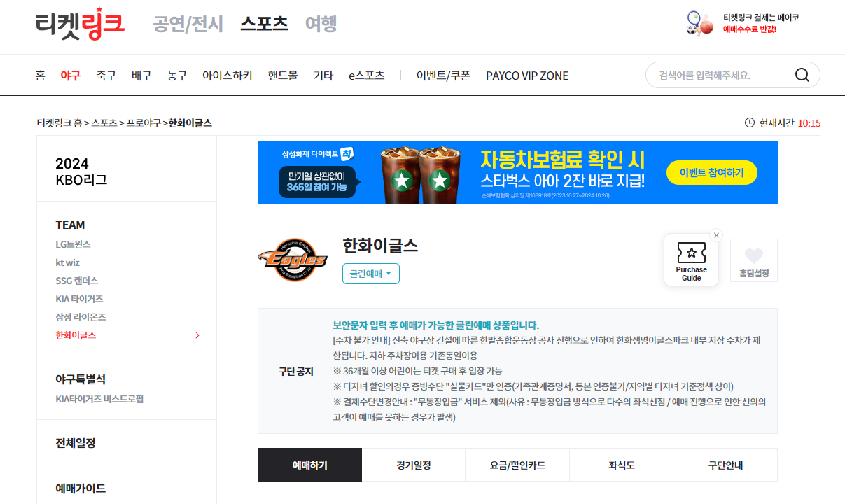Click 티켓링크 홈 breadcrumb
The image size is (845, 504).
[59, 123]
